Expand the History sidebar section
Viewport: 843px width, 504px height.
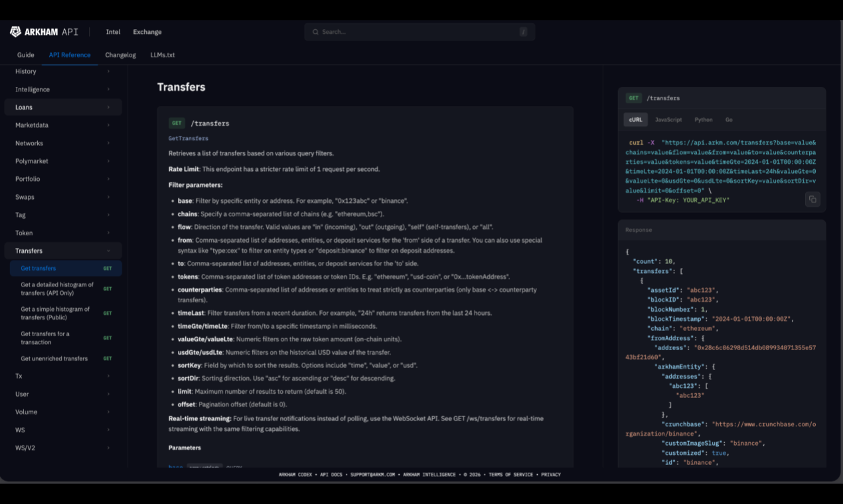click(63, 72)
